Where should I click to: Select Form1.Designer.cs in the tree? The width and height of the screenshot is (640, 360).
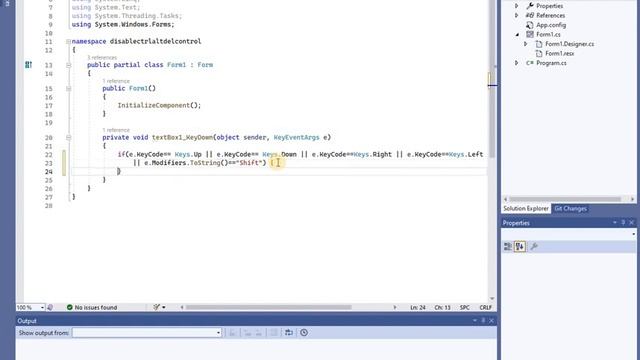[569, 44]
